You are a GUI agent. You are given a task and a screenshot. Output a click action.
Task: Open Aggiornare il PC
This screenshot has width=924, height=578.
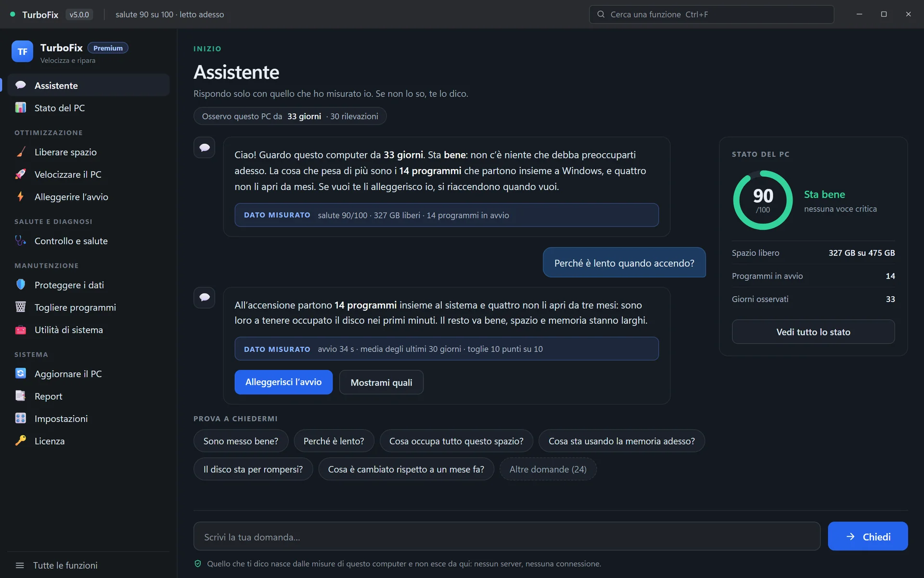tap(89, 374)
